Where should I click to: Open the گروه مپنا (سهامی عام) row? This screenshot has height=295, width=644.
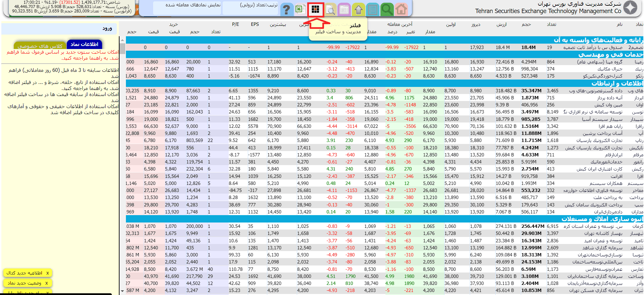coord(384,62)
